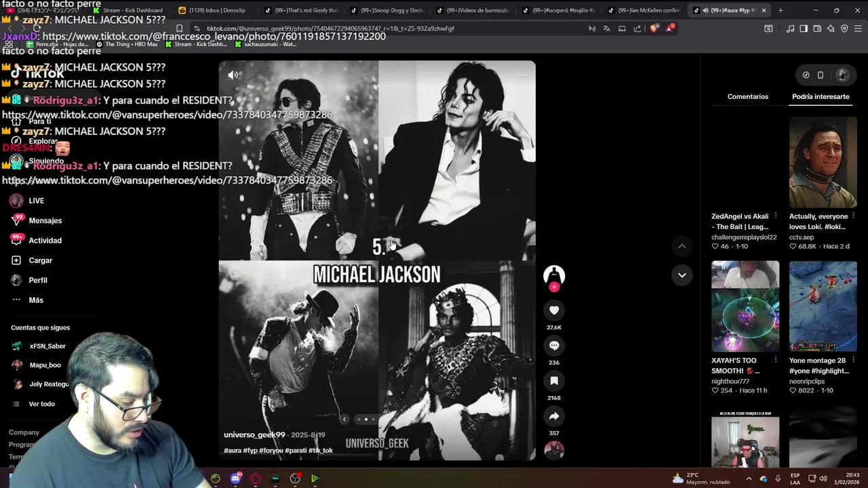868x488 pixels.
Task: Open options for XAYAH'S TOO SMOOTH video
Action: [x=776, y=361]
